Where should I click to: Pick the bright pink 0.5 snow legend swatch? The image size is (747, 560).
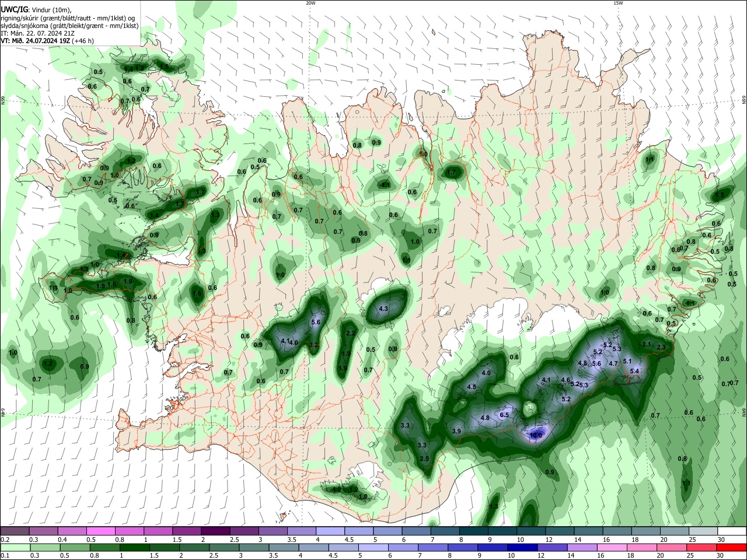pyautogui.click(x=100, y=531)
